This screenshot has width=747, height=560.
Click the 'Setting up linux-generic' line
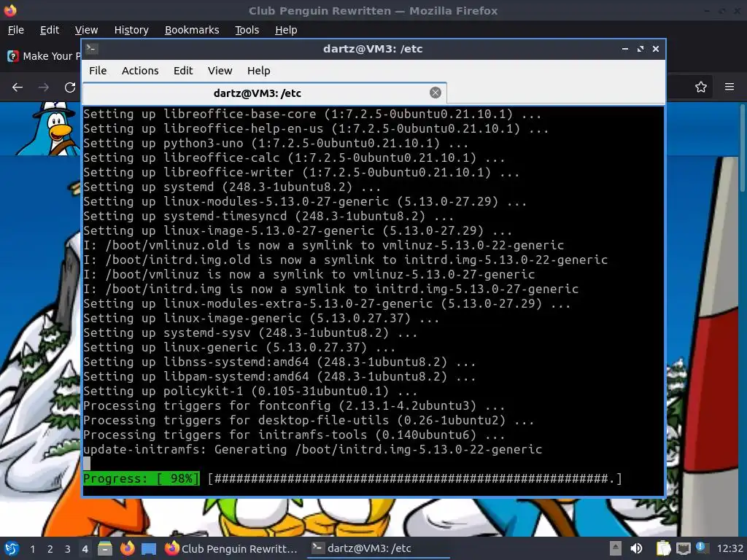(239, 348)
